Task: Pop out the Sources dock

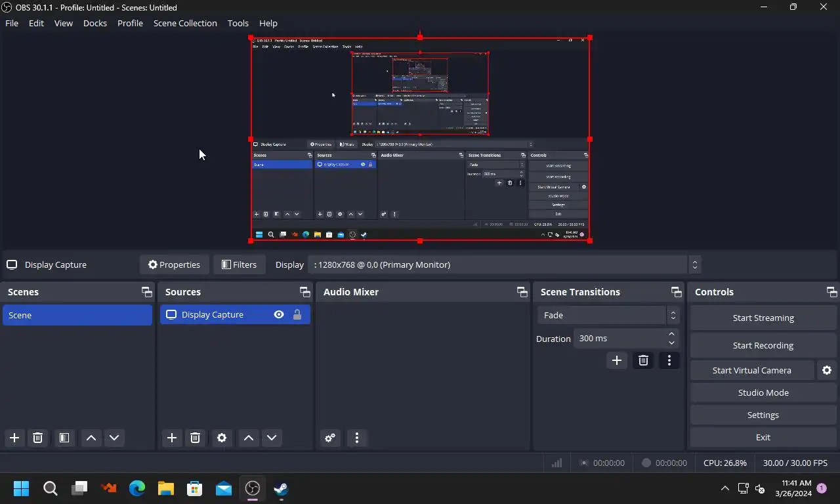Action: tap(304, 292)
